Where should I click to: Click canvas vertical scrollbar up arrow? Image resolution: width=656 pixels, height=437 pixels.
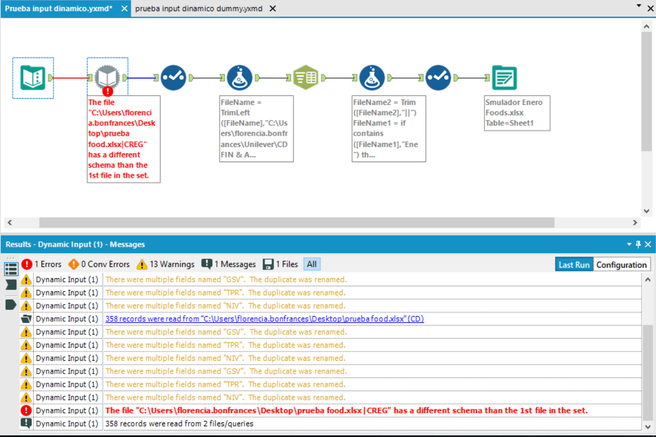click(x=646, y=26)
